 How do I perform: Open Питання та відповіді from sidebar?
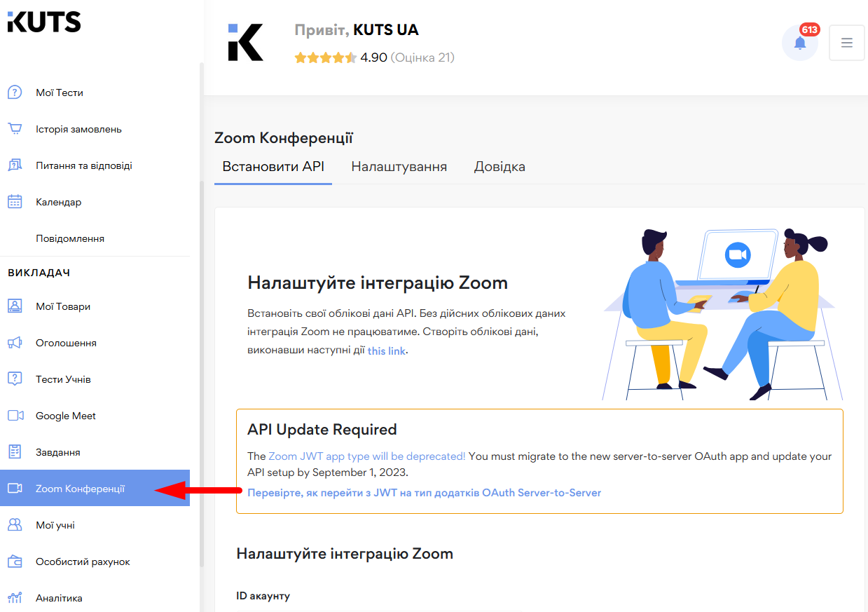(x=15, y=165)
